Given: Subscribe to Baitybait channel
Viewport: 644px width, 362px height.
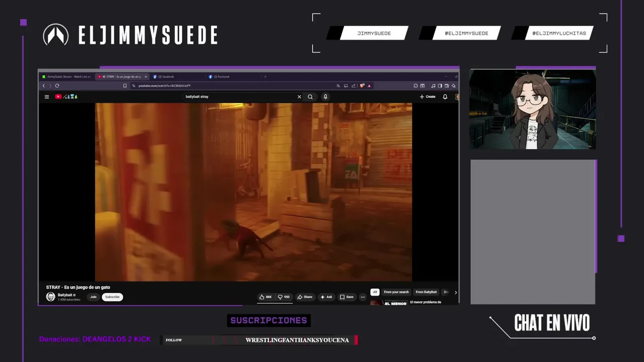Looking at the screenshot, I should pos(112,297).
